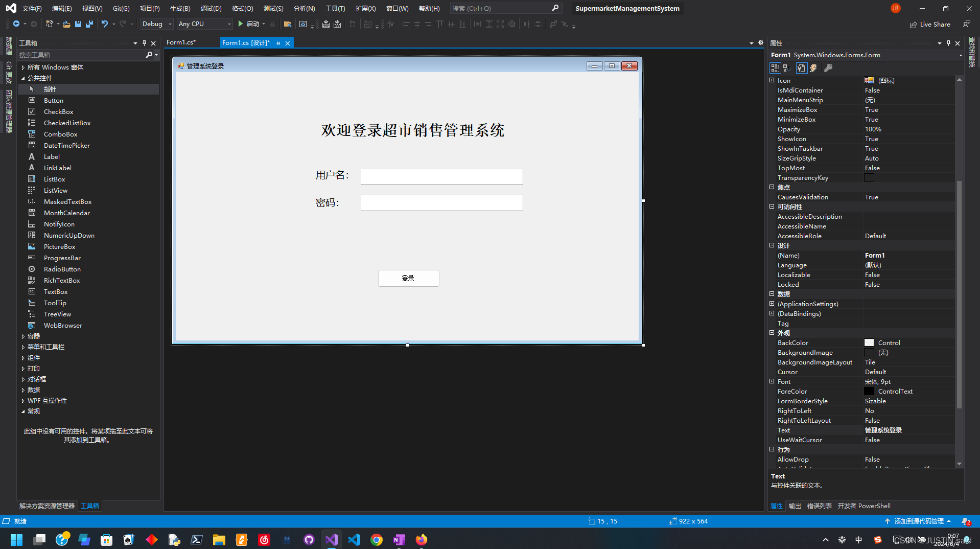Open the 开发者 PowerShell tab
Viewport: 980px width, 549px height.
(x=864, y=506)
